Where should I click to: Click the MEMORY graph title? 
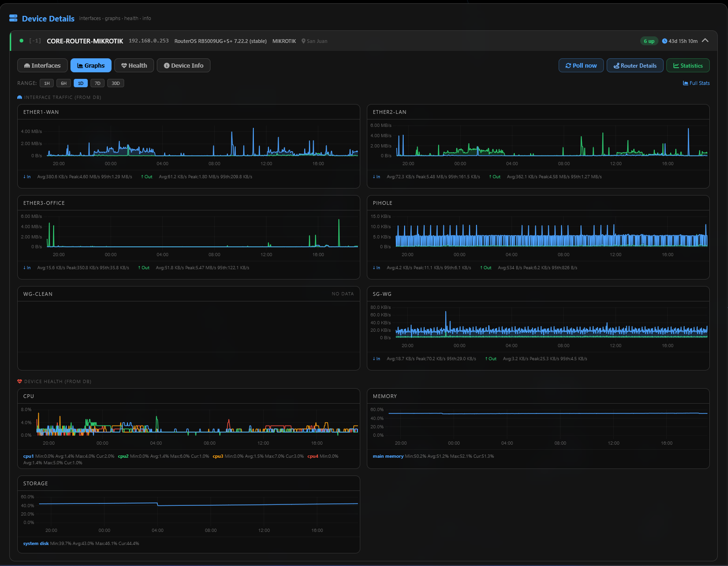click(385, 396)
